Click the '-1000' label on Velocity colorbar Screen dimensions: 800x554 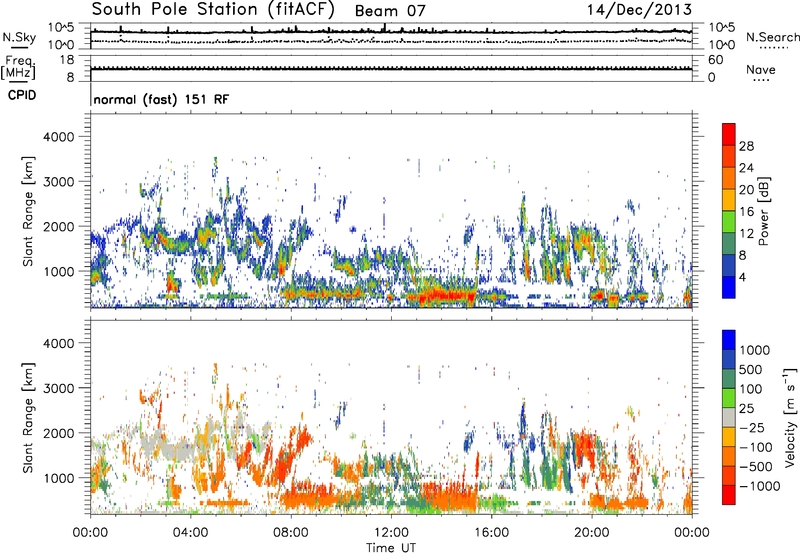[x=759, y=486]
